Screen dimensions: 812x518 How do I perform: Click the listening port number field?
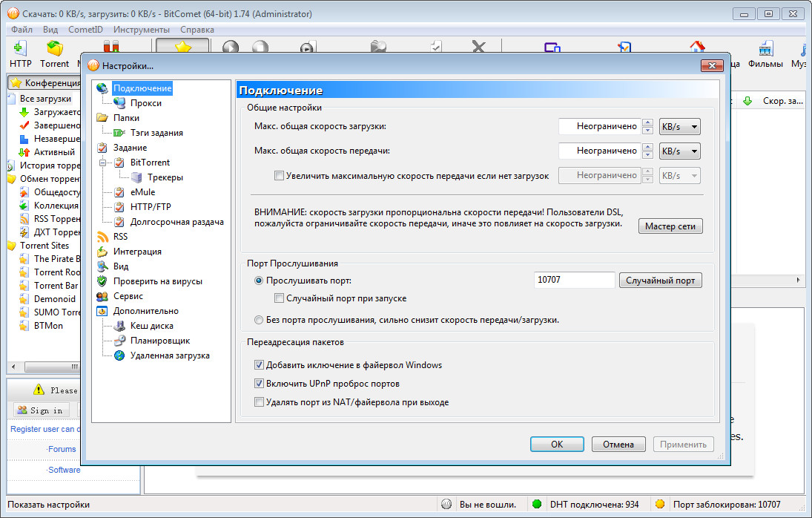coord(574,281)
